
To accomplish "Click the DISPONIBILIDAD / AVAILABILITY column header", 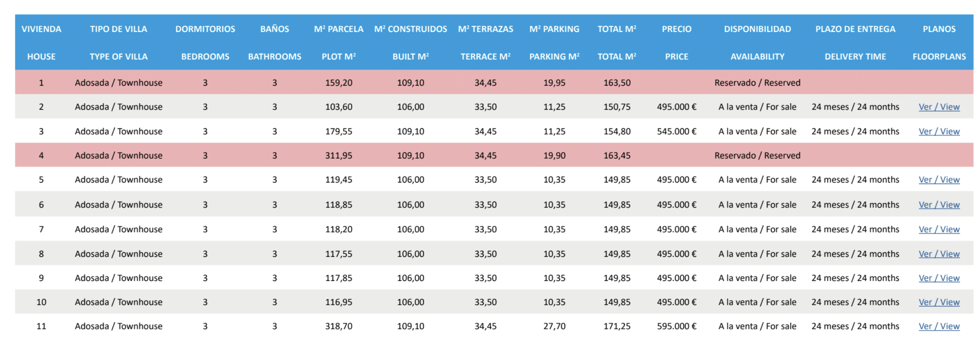I will click(757, 42).
